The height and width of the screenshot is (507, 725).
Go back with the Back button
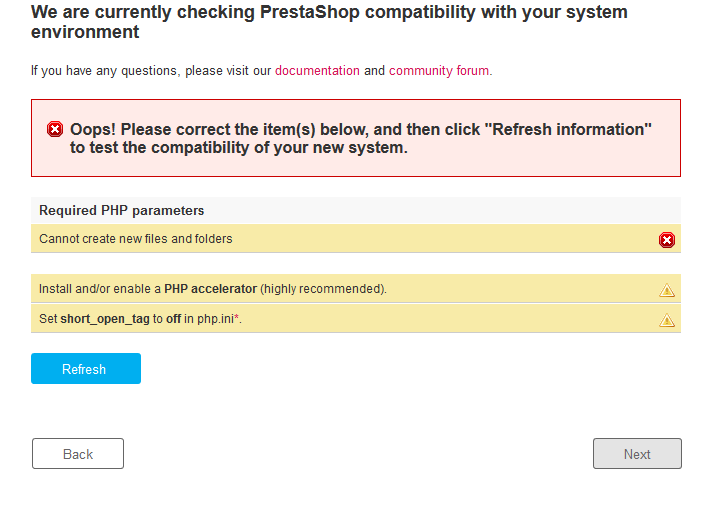[x=78, y=454]
